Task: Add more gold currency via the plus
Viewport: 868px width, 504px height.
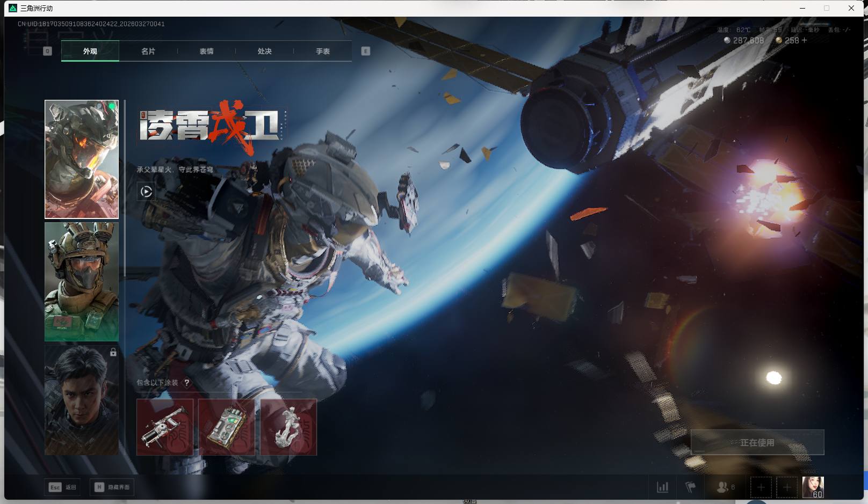Action: [804, 40]
